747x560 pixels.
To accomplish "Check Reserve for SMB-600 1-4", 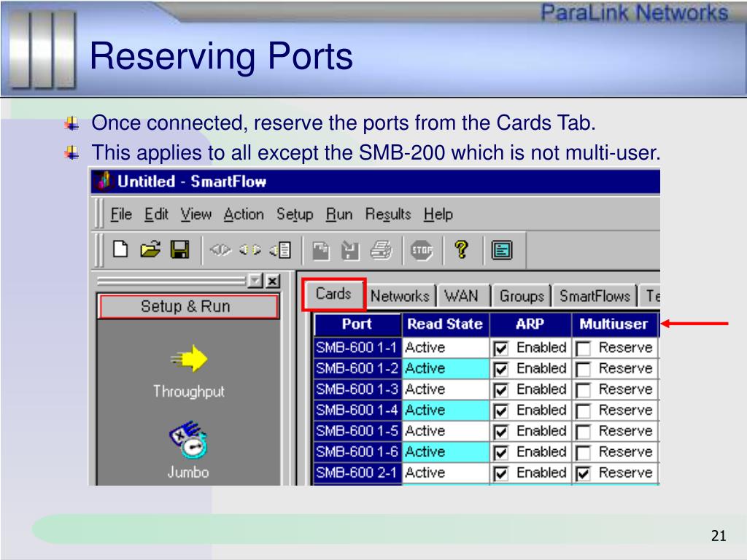I will coord(583,411).
